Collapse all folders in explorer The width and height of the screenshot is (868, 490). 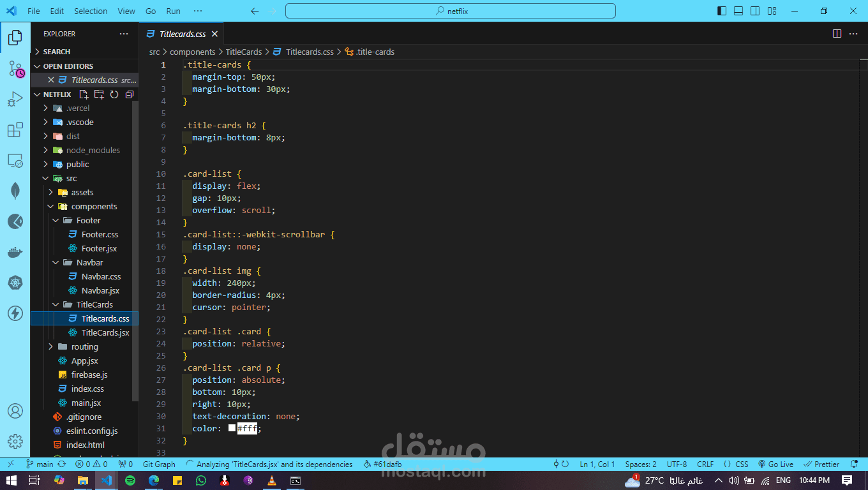click(130, 94)
